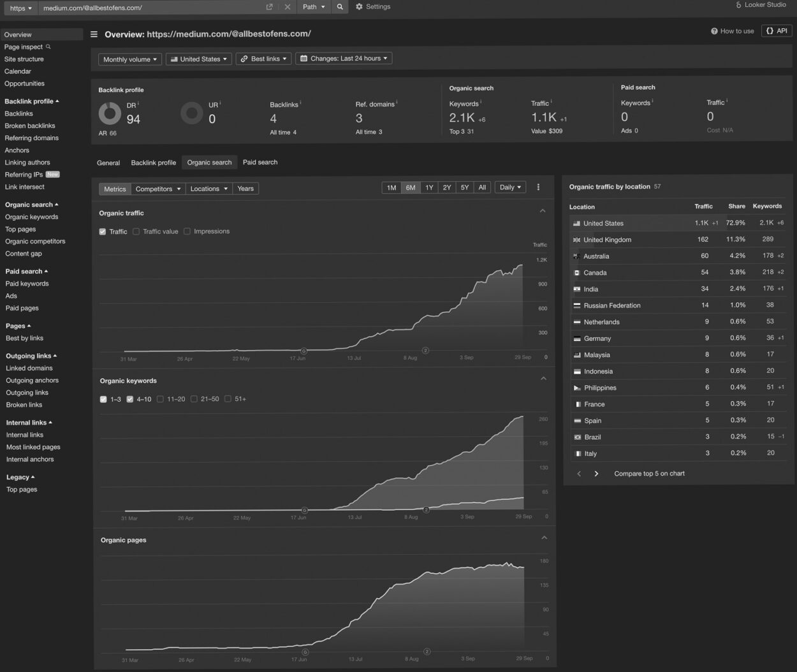The height and width of the screenshot is (672, 797).
Task: Click the DR donut chart
Action: [x=110, y=113]
